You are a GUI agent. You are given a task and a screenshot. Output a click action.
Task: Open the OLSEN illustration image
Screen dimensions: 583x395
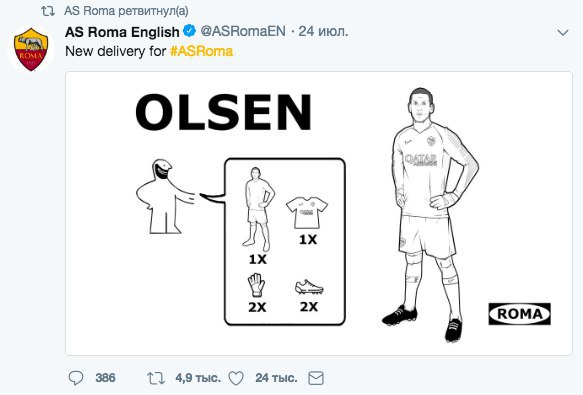point(319,213)
